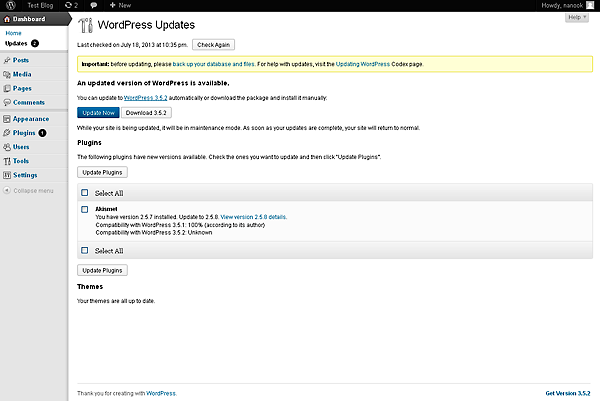Open the Plugins menu
600x401 pixels.
24,133
